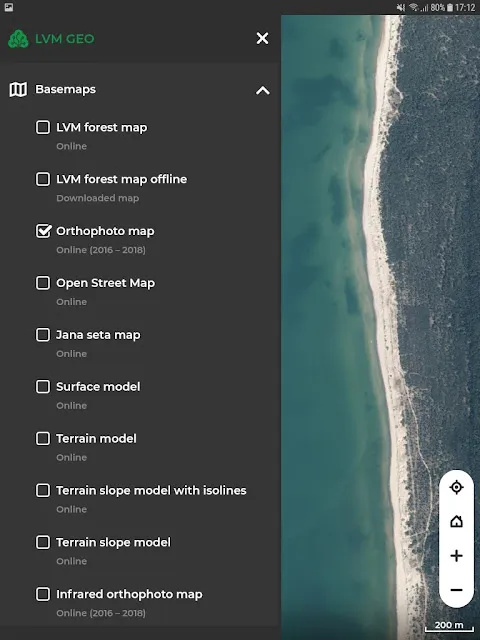Choose Jana seta map entry
Viewport: 480px width, 640px height.
click(98, 335)
